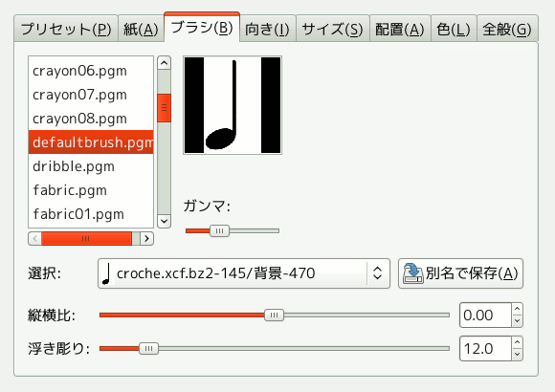Click the combo box up-down arrows

tap(378, 273)
